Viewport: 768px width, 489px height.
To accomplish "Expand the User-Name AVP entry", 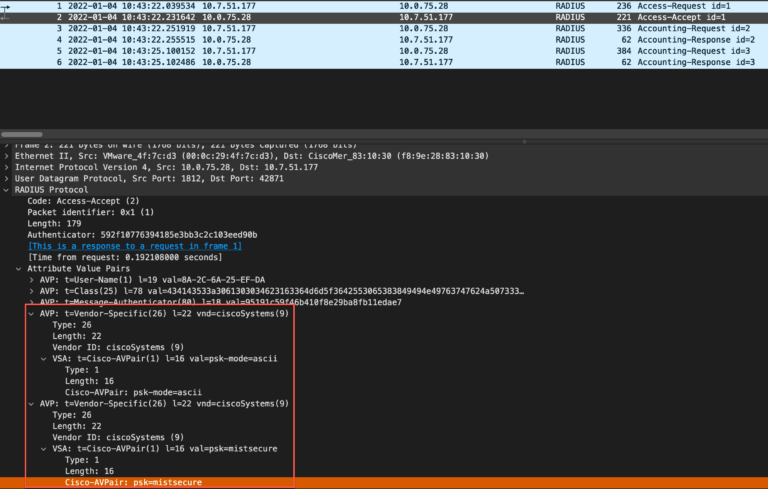I will point(31,280).
